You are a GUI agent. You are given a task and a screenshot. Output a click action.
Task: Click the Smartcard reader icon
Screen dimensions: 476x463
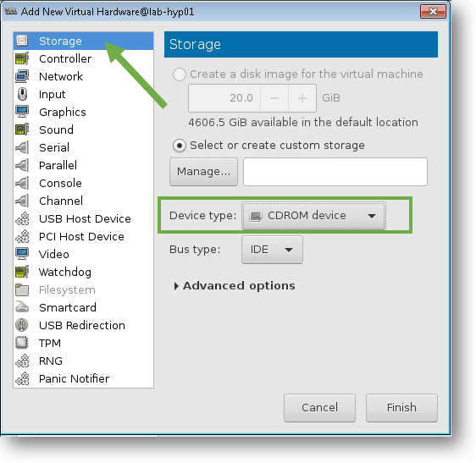coord(22,307)
